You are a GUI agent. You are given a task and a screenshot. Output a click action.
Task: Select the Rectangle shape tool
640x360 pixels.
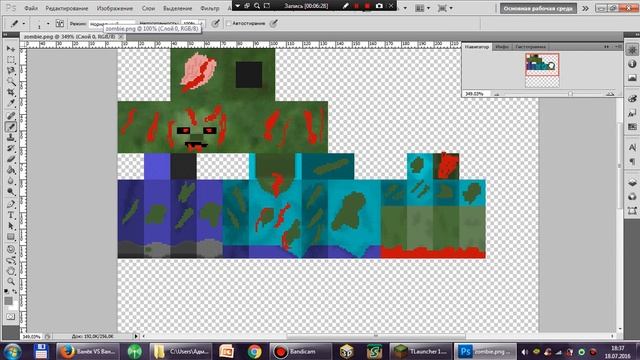pyautogui.click(x=11, y=237)
